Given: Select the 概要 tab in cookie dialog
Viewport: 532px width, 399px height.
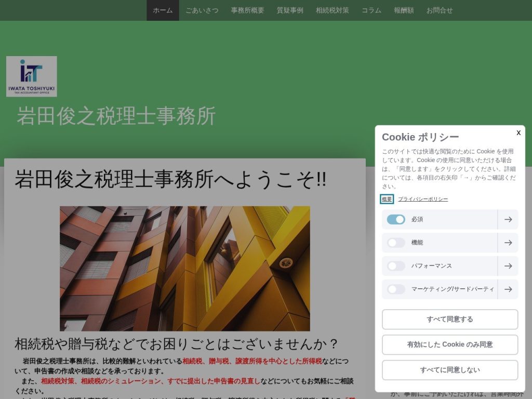Looking at the screenshot, I should click(387, 199).
